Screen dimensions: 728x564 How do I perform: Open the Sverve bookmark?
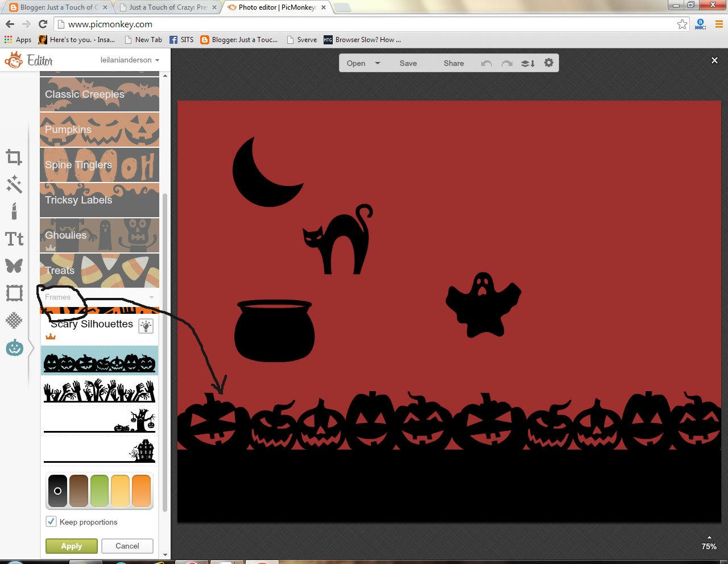[x=302, y=40]
